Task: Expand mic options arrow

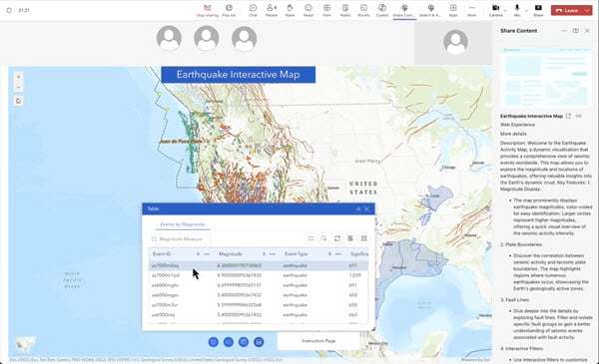Action: click(526, 10)
